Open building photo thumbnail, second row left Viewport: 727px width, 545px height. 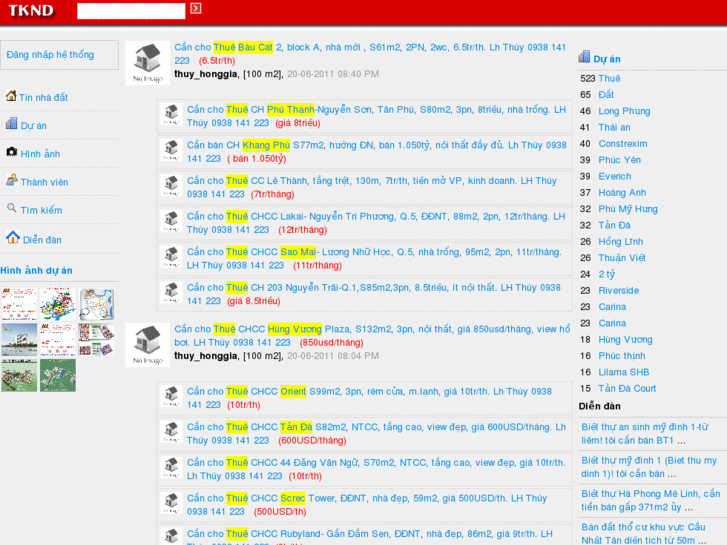(x=19, y=340)
